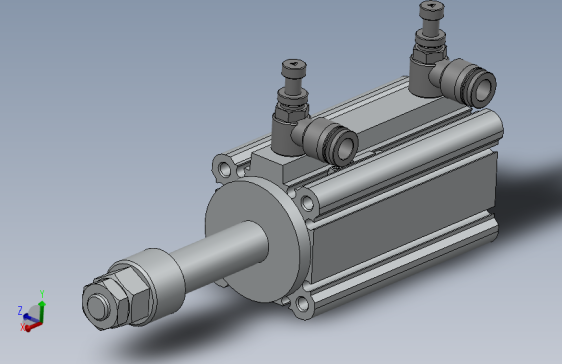Select the lowest mounting hole on the front cover
562x364 pixels.
302,305
